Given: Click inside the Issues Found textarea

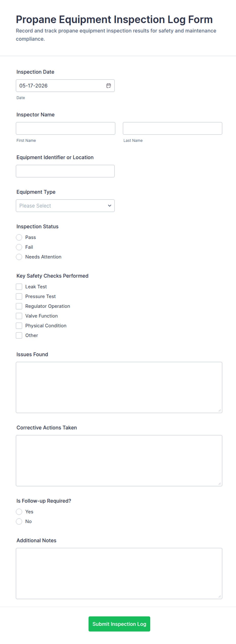Looking at the screenshot, I should pyautogui.click(x=119, y=387).
